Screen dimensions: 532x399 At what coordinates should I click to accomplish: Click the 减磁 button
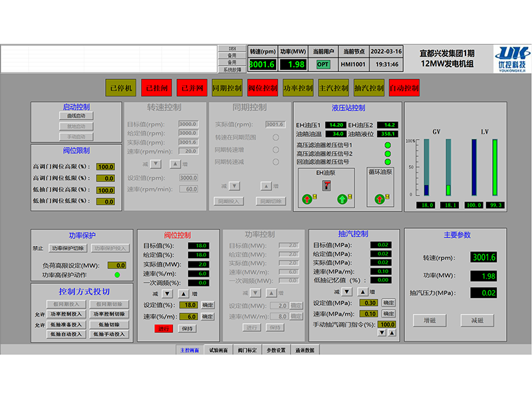point(477,321)
